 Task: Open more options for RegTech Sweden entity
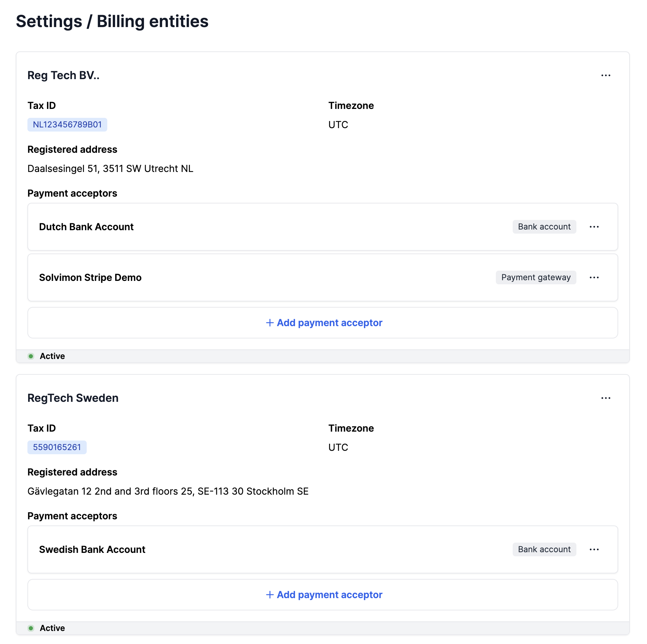(606, 398)
